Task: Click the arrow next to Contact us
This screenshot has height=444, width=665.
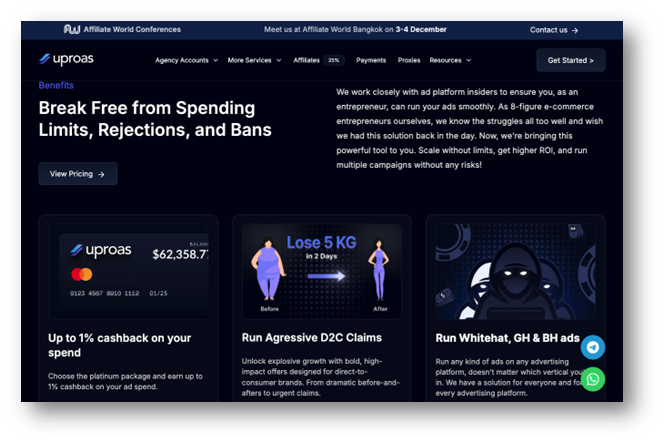Action: (x=575, y=31)
